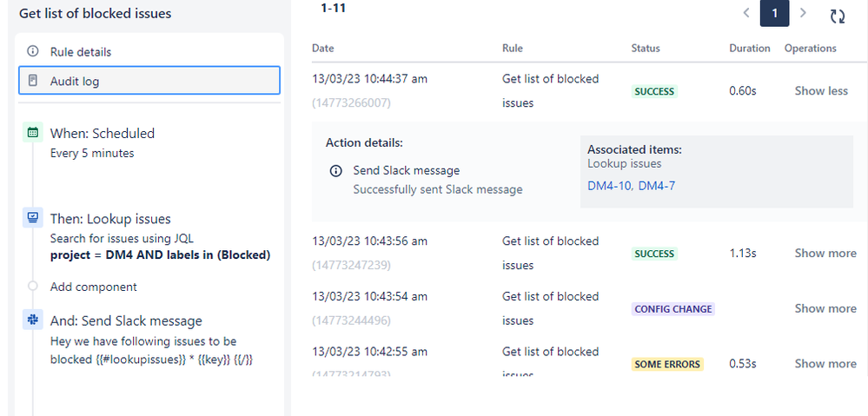868x416 pixels.
Task: Expand the SOME ERRORS entry details
Action: (x=825, y=363)
